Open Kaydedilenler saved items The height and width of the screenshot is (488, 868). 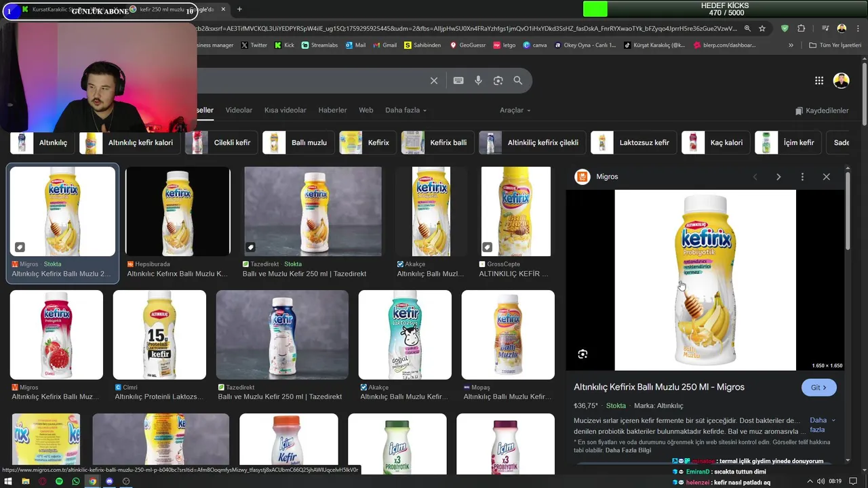(822, 110)
